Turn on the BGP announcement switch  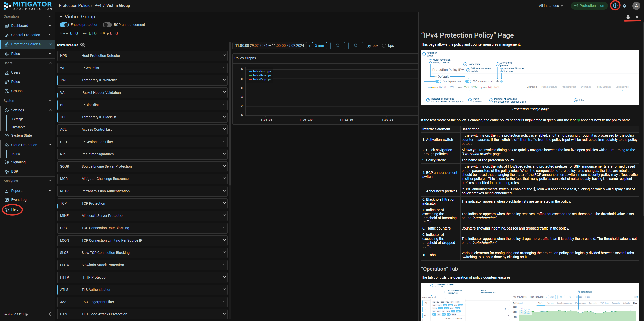(107, 25)
